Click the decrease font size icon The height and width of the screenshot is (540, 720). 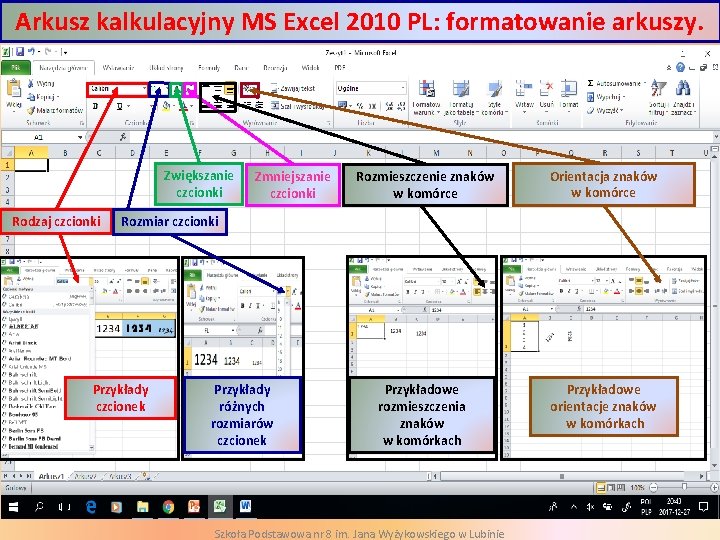(x=190, y=89)
